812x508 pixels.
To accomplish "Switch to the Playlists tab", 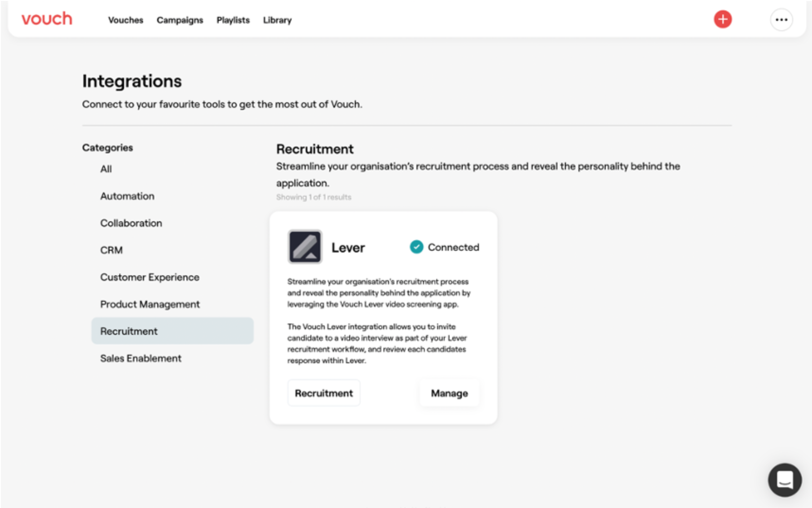I will pos(233,20).
